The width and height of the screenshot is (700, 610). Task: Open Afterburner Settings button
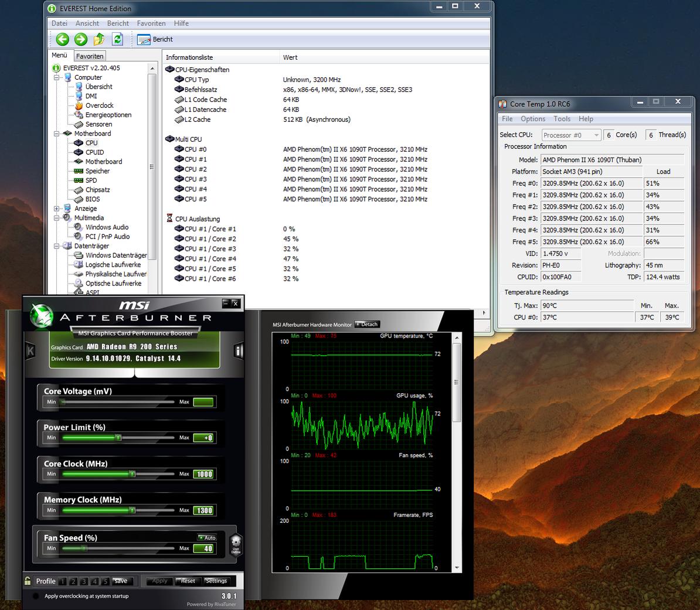[216, 581]
